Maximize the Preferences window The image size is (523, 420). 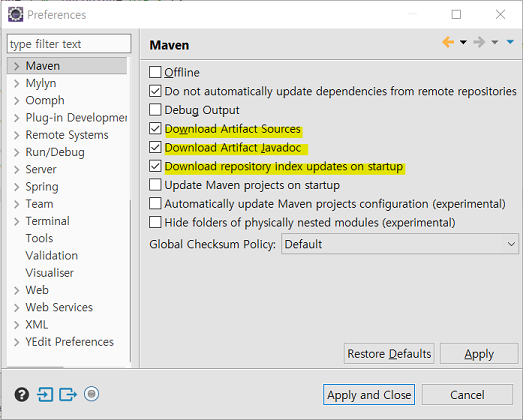coord(456,15)
